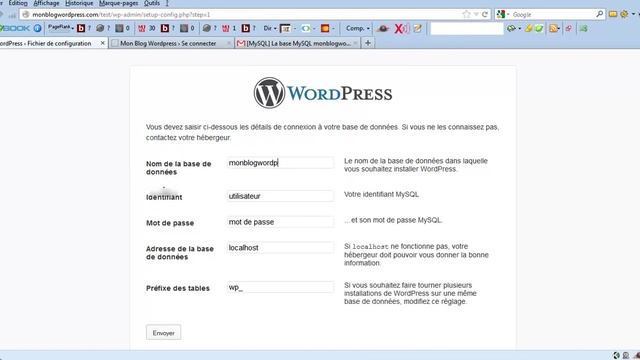Click the calendar-like icon after Dir

[x=286, y=28]
